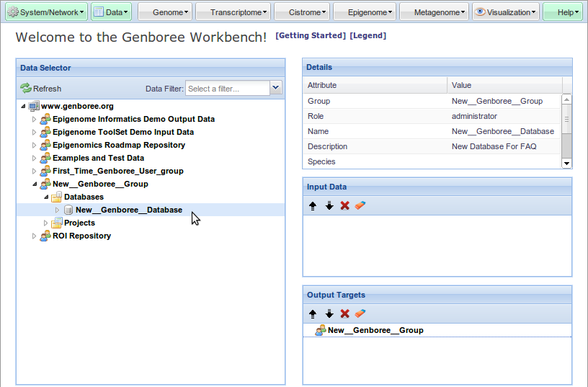Collapse the New__Genboree__Group tree node
Screen dimensions: 588x387
34,184
